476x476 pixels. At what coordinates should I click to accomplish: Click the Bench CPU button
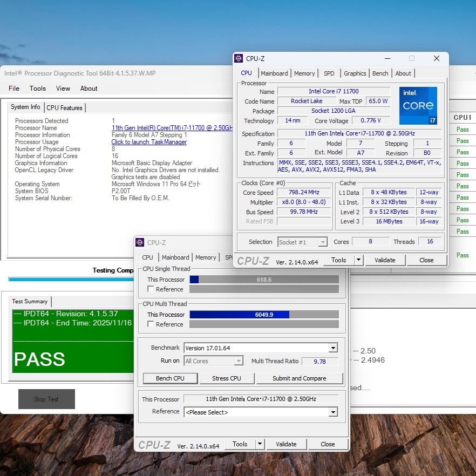click(x=170, y=378)
